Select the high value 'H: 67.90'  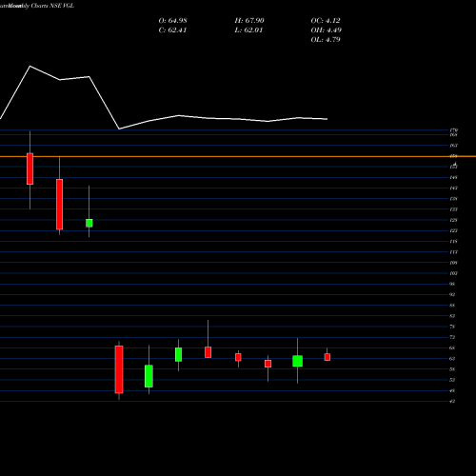[249, 21]
